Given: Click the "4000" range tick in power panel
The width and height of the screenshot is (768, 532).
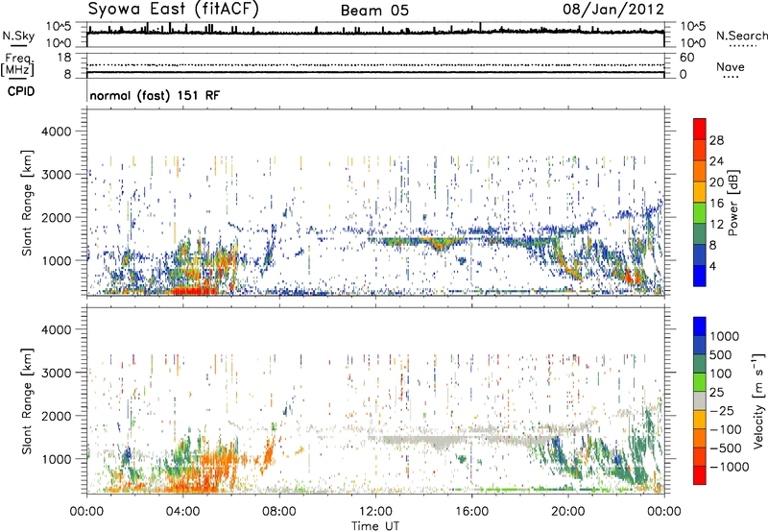Looking at the screenshot, I should (x=56, y=132).
